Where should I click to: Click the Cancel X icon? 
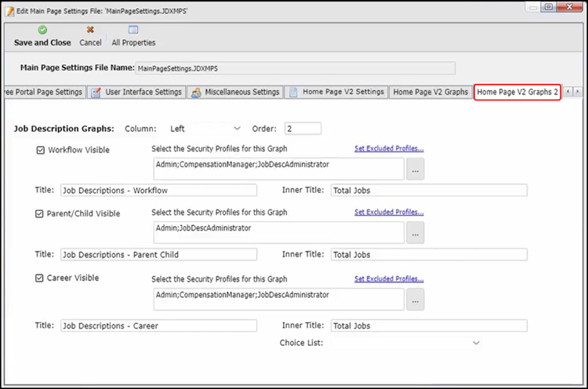(x=90, y=30)
